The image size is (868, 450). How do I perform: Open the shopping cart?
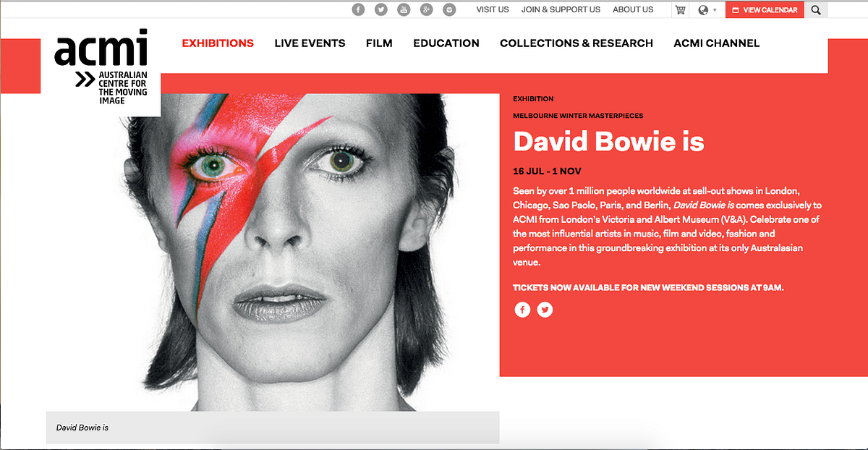pos(680,9)
